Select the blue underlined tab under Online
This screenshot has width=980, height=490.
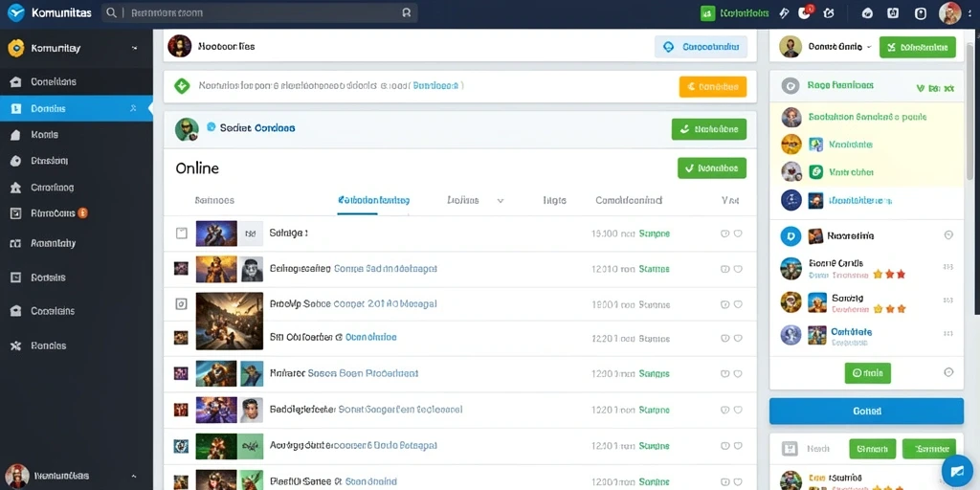pyautogui.click(x=373, y=201)
